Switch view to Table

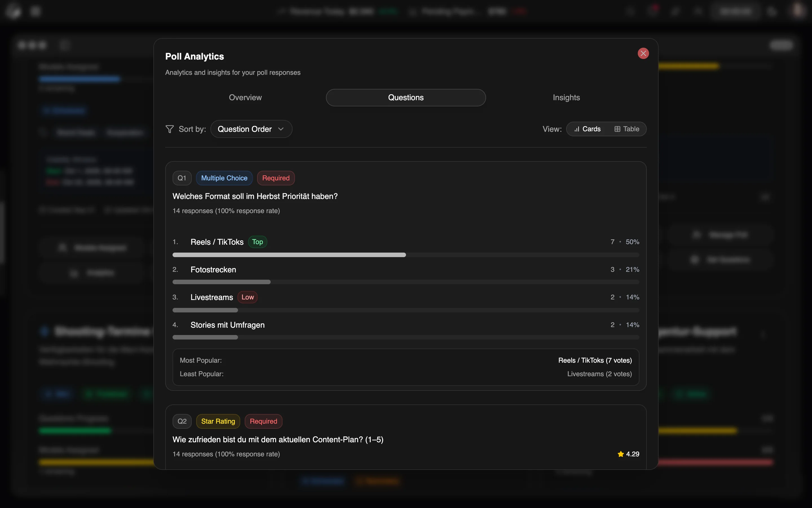[x=626, y=129]
